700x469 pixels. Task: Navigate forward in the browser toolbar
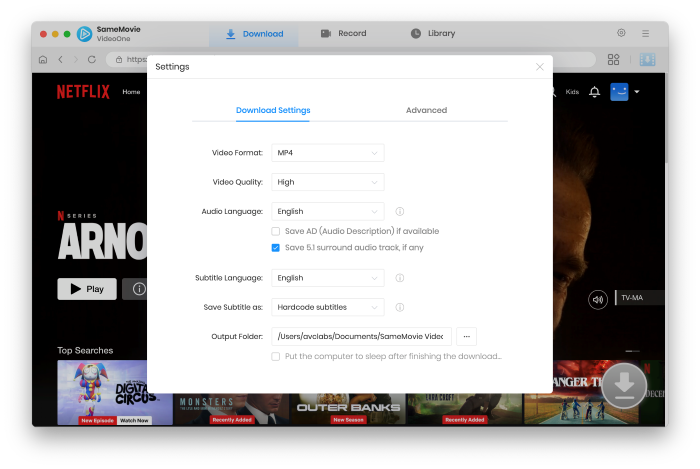75,59
